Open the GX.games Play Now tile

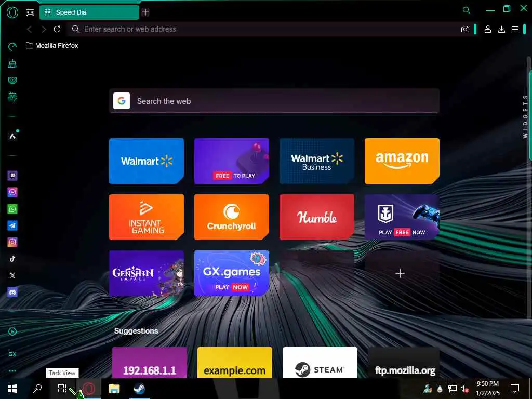tap(232, 273)
